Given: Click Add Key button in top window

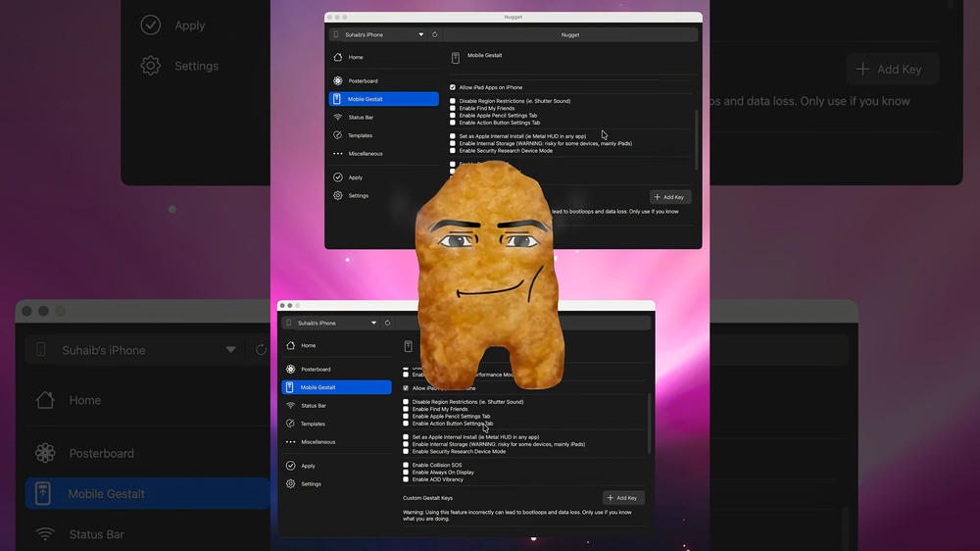Looking at the screenshot, I should click(x=670, y=197).
